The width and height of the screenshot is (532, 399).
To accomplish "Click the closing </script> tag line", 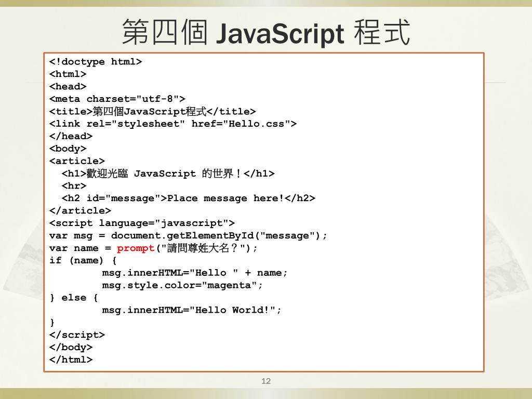I will point(77,335).
